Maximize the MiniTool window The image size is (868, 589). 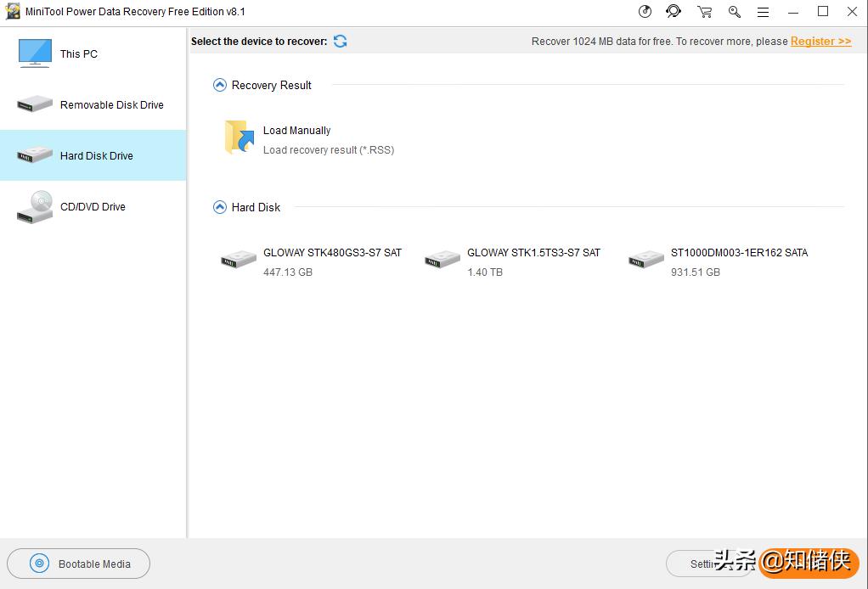coord(823,12)
